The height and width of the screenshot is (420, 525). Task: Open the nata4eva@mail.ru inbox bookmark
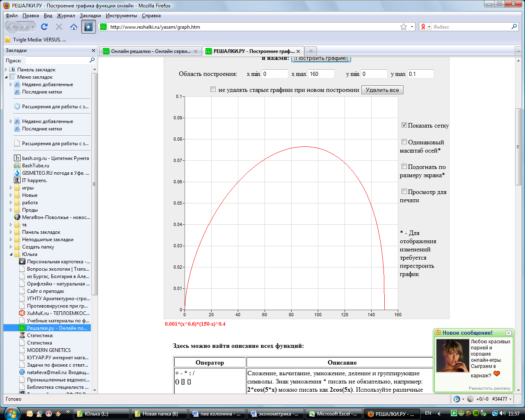point(54,372)
